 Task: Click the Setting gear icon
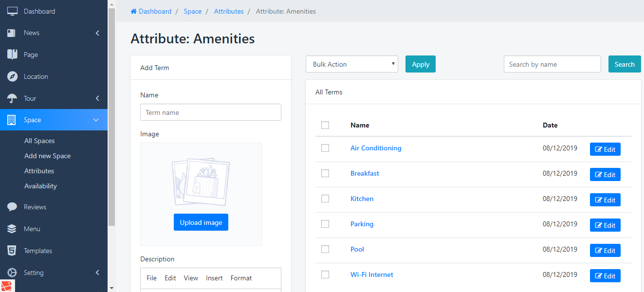click(x=12, y=273)
